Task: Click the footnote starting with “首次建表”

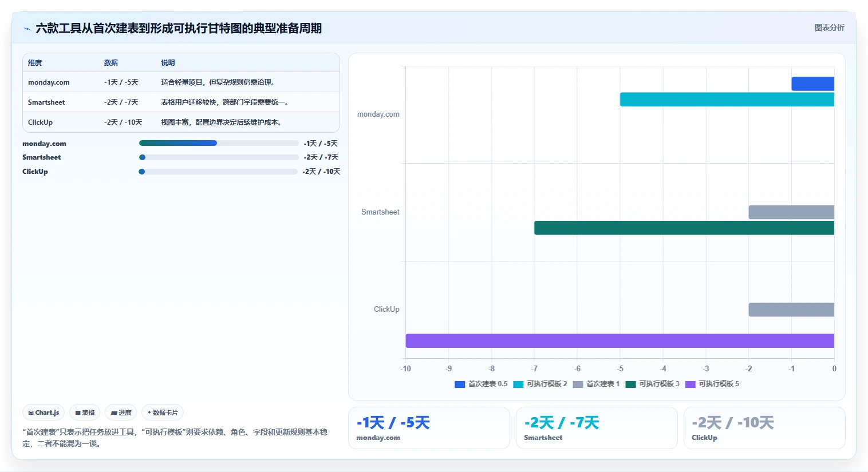Action: coord(175,438)
